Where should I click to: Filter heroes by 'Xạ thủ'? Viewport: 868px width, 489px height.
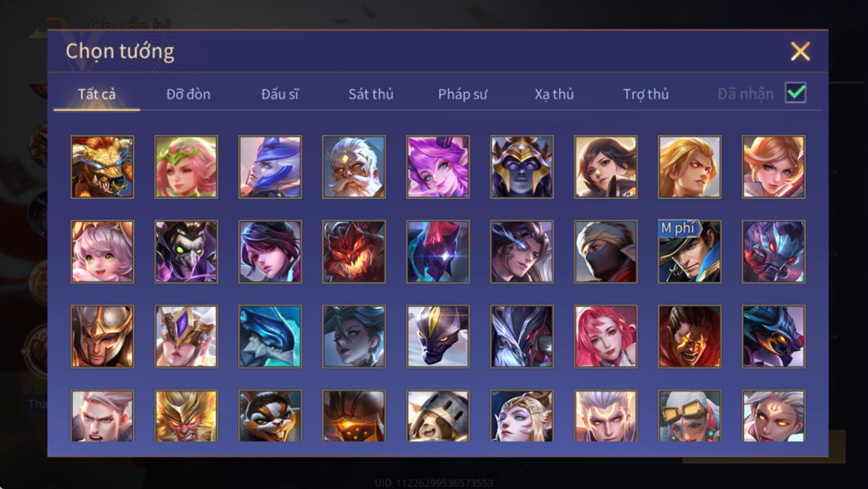pyautogui.click(x=554, y=94)
